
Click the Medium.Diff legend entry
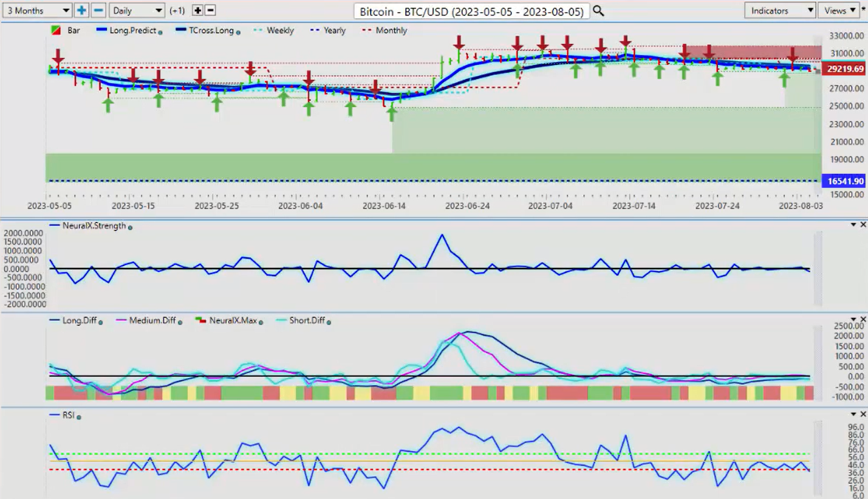point(153,320)
